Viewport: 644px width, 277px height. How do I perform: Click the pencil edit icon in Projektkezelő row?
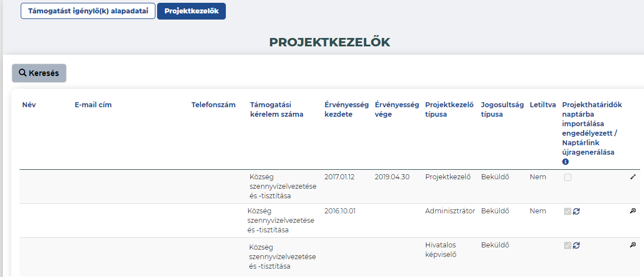(633, 177)
